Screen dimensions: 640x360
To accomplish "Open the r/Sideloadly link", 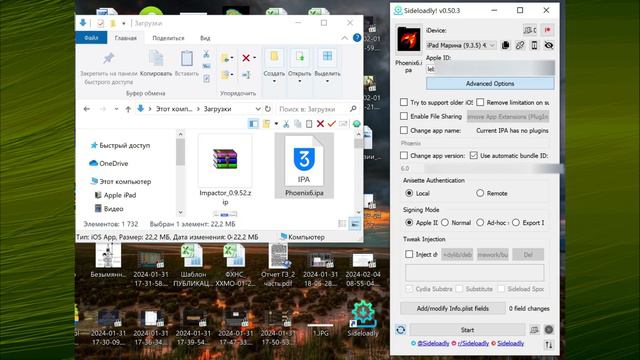I will [473, 343].
